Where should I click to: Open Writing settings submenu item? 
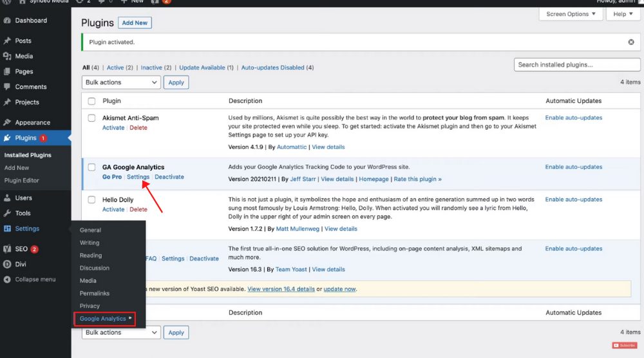pyautogui.click(x=90, y=243)
